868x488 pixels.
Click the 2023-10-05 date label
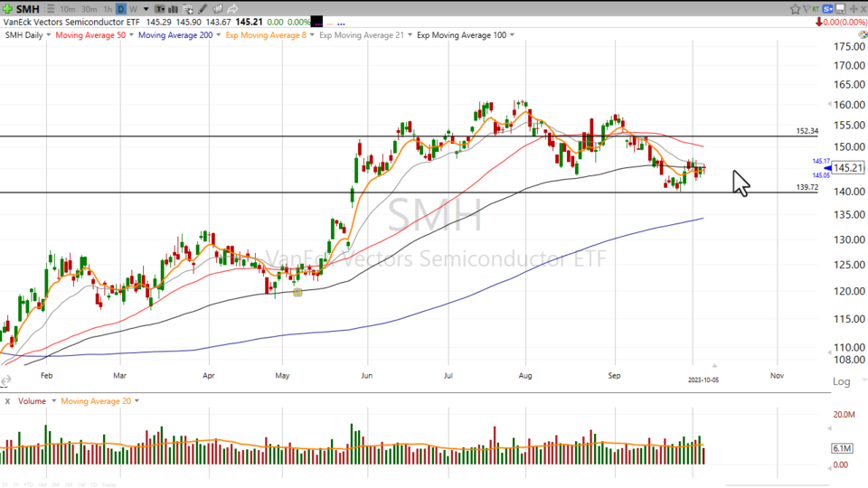703,380
